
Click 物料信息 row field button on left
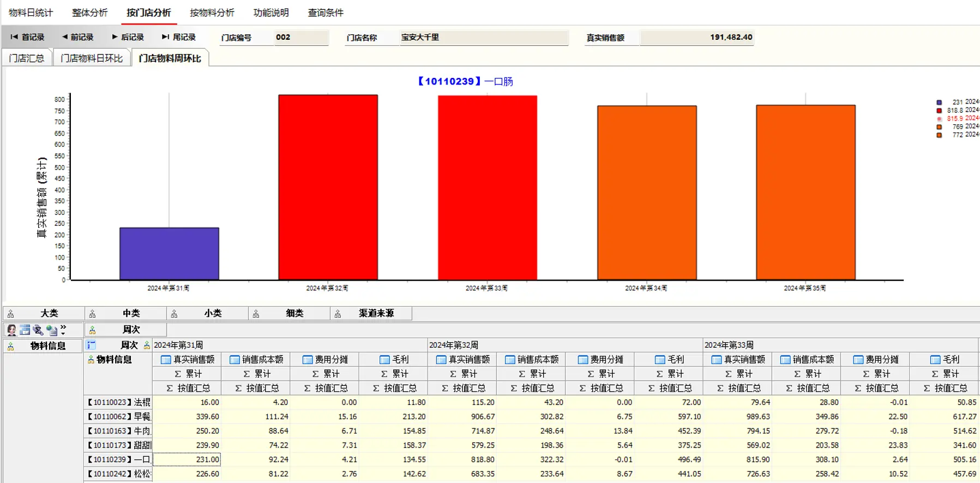(x=43, y=346)
